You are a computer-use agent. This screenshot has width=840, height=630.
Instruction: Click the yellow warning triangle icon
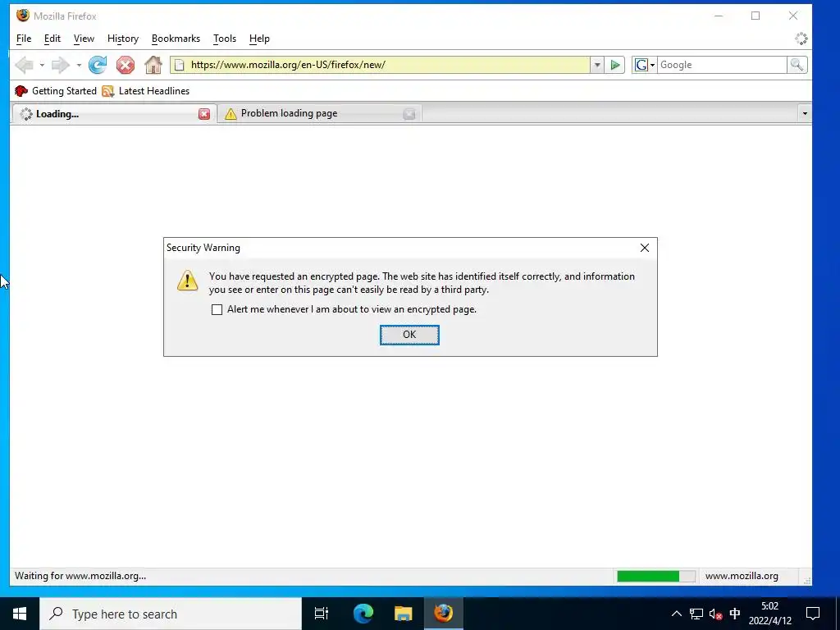point(188,281)
